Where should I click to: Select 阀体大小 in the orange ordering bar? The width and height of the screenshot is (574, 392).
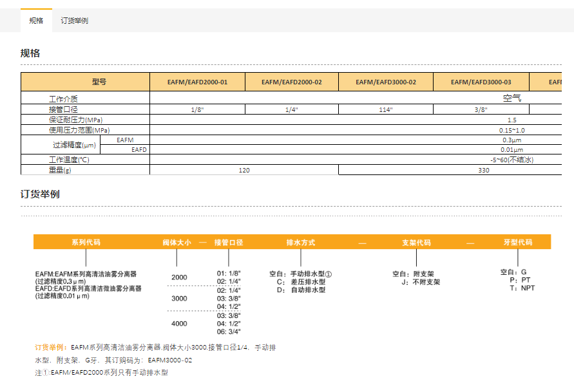pos(177,243)
